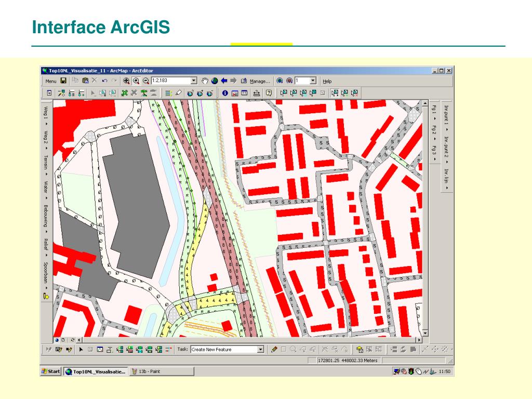
Task: Click the green X snapping icon
Action: click(x=125, y=92)
